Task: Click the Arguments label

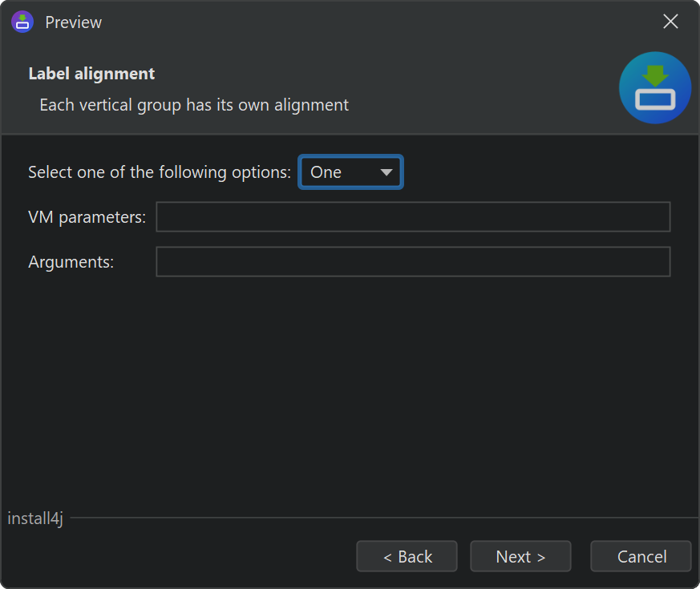Action: (71, 262)
